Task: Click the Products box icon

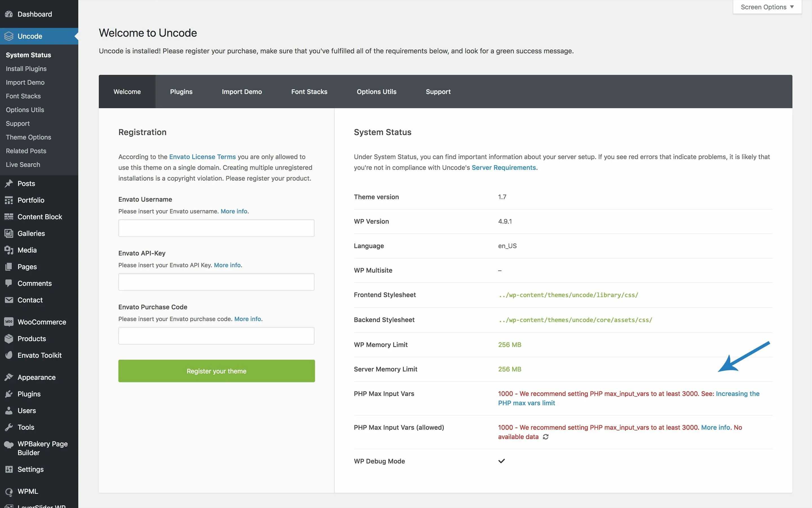Action: pos(9,339)
